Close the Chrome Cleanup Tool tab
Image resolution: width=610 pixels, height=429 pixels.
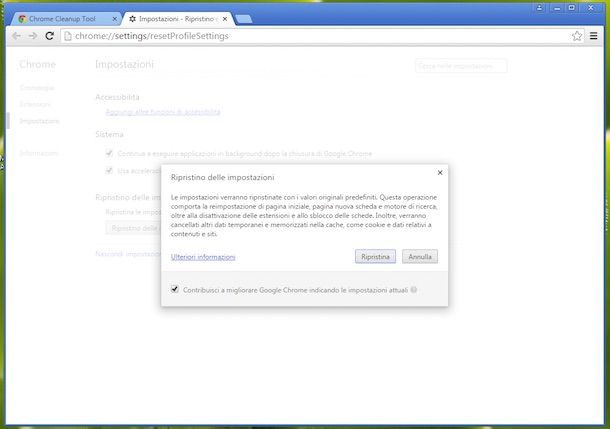point(114,19)
